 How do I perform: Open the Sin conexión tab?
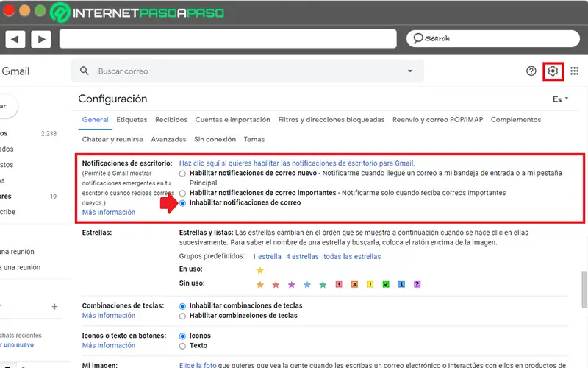point(215,139)
